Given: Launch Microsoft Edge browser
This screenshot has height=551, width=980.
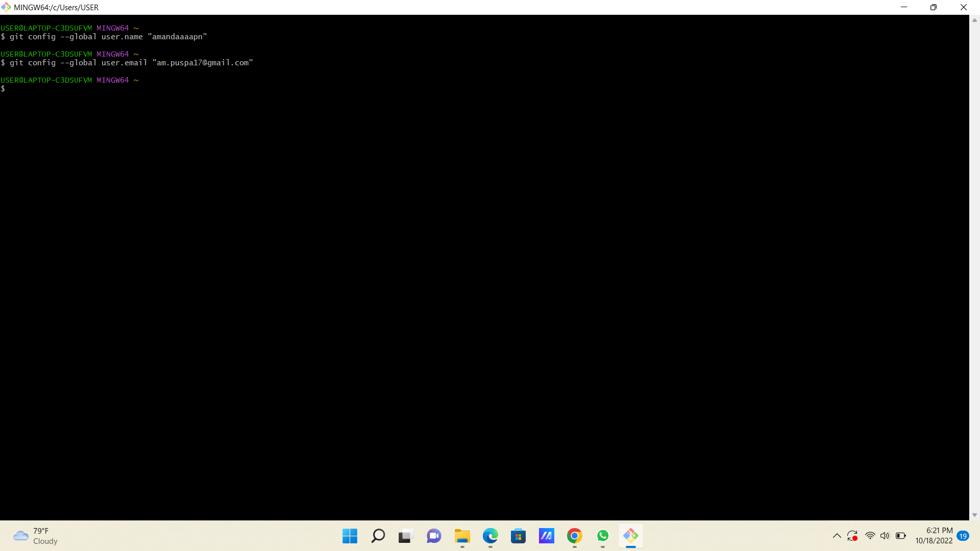Looking at the screenshot, I should [490, 536].
